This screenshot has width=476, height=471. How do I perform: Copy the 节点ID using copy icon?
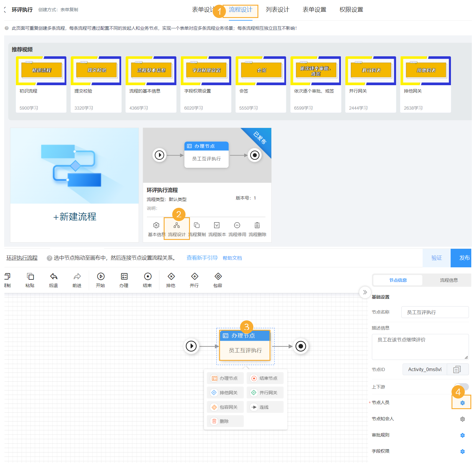457,369
